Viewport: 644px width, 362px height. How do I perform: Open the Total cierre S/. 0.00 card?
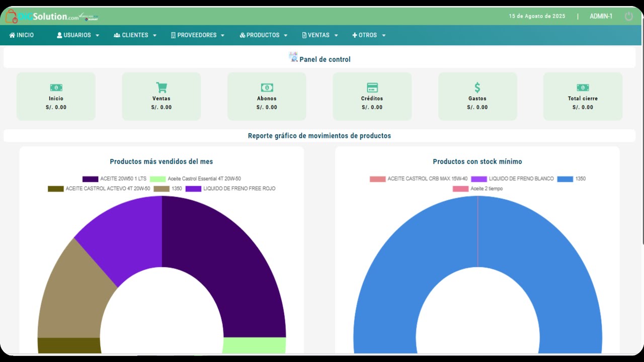point(583,97)
